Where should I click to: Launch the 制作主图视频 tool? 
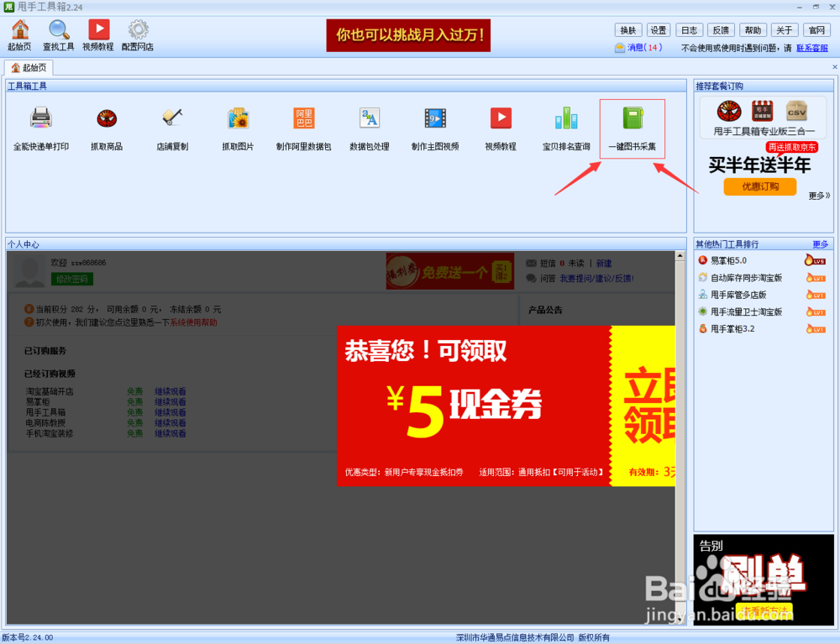[435, 129]
